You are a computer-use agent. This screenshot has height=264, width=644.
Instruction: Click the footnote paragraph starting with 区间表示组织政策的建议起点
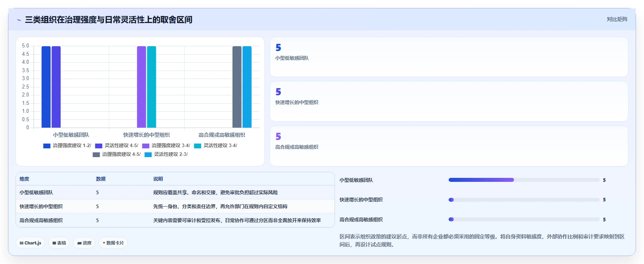pyautogui.click(x=482, y=240)
